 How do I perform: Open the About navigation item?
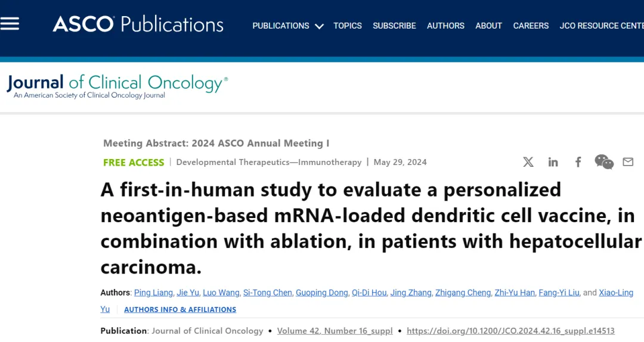pos(489,26)
